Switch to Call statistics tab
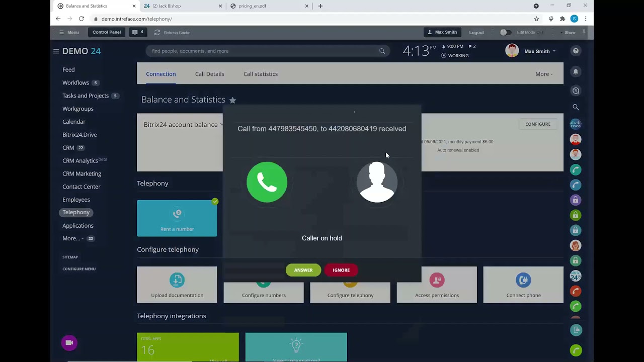This screenshot has height=362, width=644. (x=261, y=74)
